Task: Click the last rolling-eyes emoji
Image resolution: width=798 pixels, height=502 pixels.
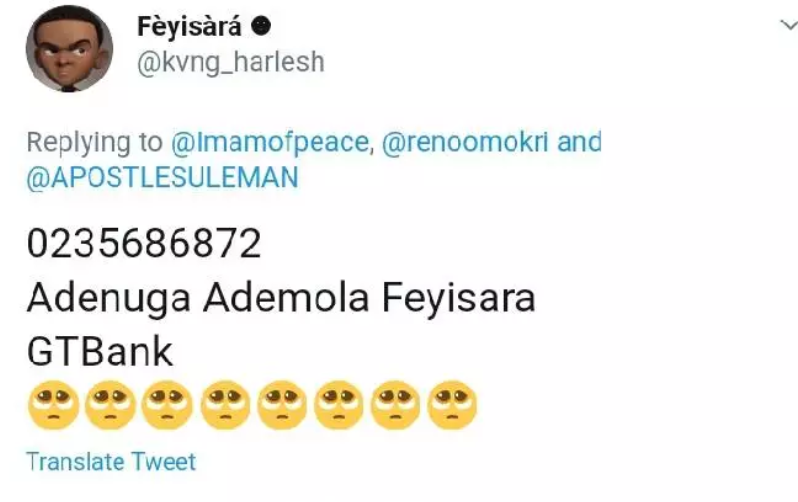Action: point(452,405)
